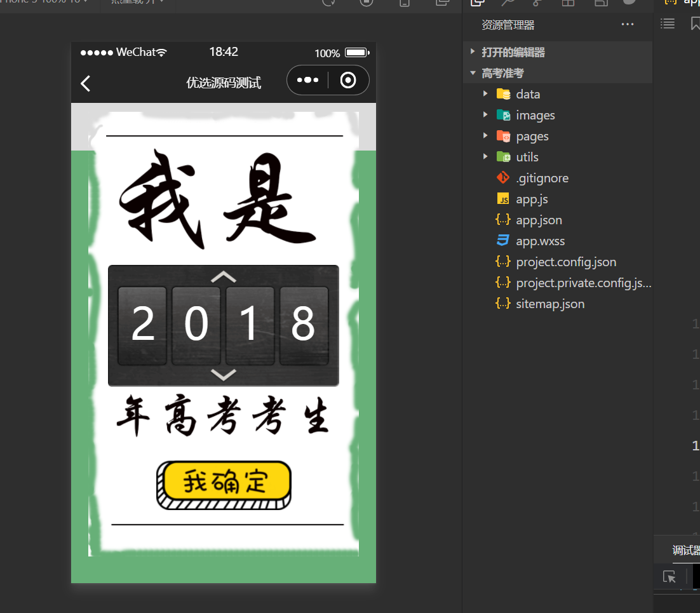Click the .gitignore git file icon
Image resolution: width=700 pixels, height=613 pixels.
(503, 178)
